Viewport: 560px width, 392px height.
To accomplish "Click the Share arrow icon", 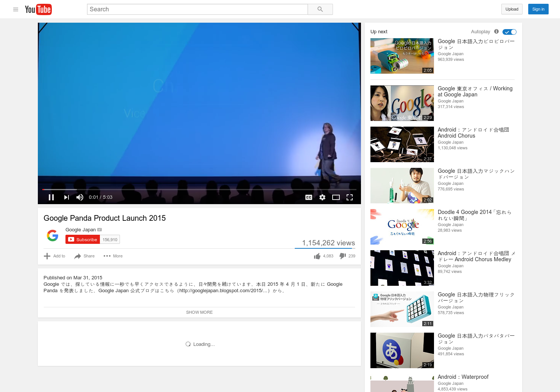I will click(x=78, y=256).
